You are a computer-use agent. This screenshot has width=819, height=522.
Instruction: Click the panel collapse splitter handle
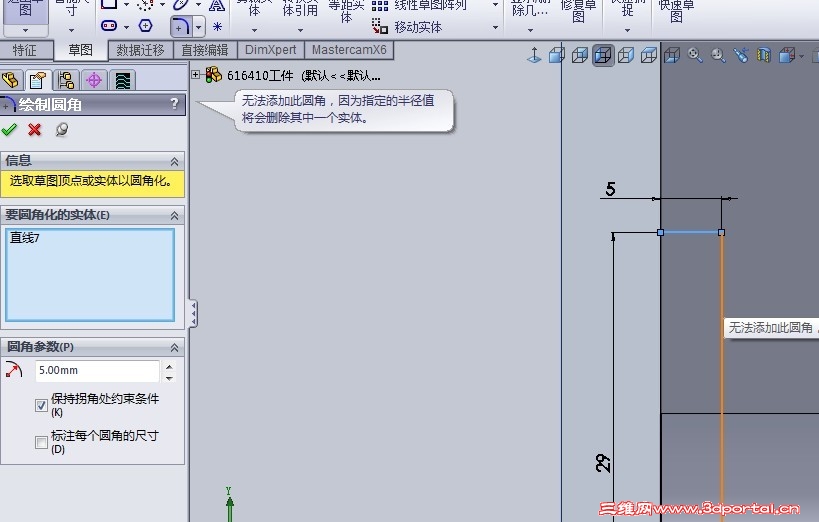point(193,314)
